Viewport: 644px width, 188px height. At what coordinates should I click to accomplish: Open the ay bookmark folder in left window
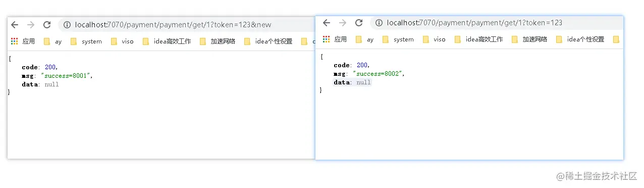click(52, 41)
